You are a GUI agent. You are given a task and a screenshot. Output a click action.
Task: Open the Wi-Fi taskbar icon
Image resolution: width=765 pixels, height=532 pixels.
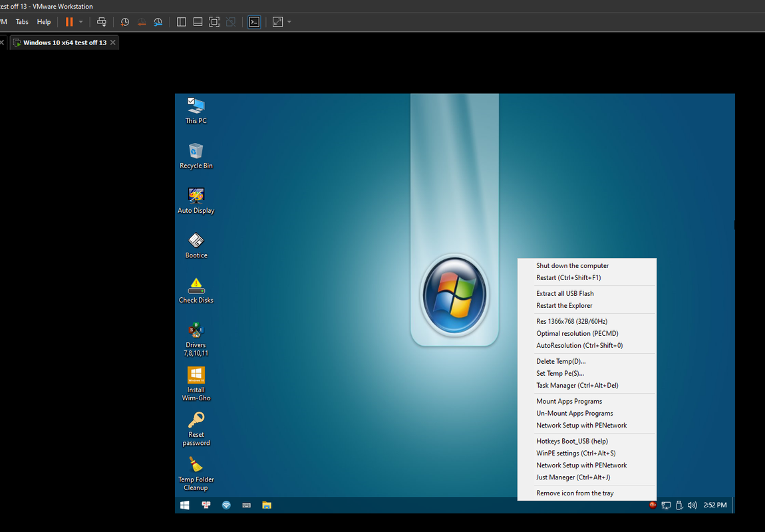226,505
